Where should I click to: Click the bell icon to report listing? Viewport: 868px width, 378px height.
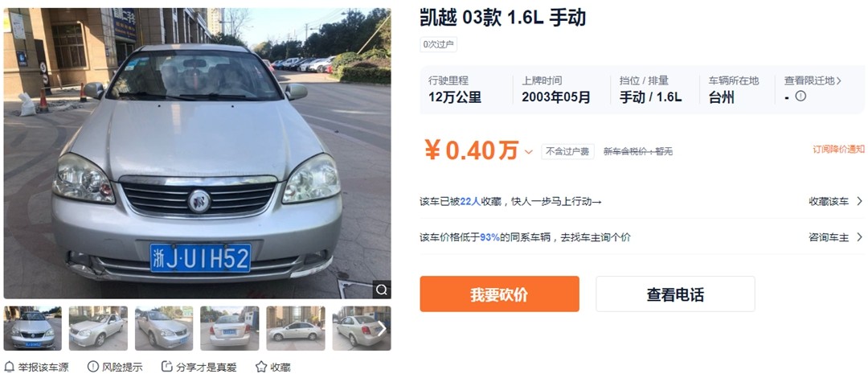(x=10, y=367)
